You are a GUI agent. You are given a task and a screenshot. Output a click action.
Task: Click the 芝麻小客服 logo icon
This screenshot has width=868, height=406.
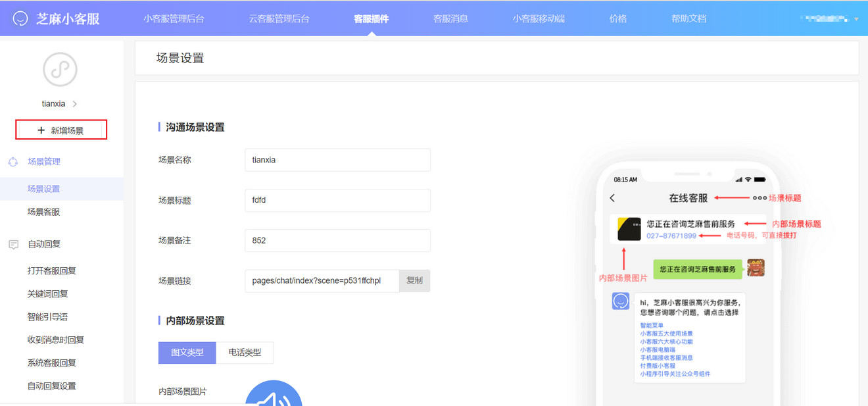tap(21, 18)
